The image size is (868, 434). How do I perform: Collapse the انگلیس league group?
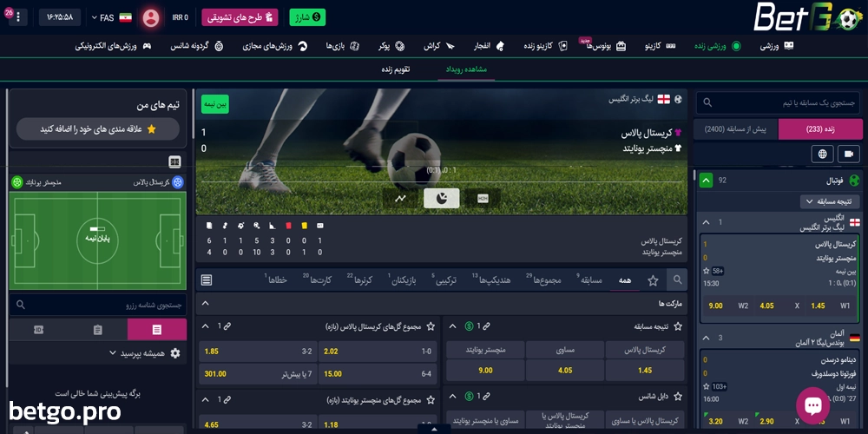click(706, 222)
